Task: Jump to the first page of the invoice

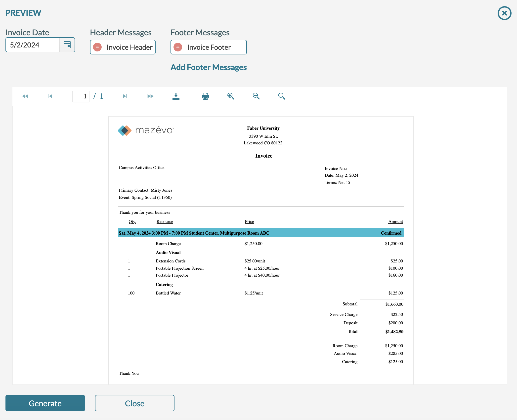Action: [50, 96]
